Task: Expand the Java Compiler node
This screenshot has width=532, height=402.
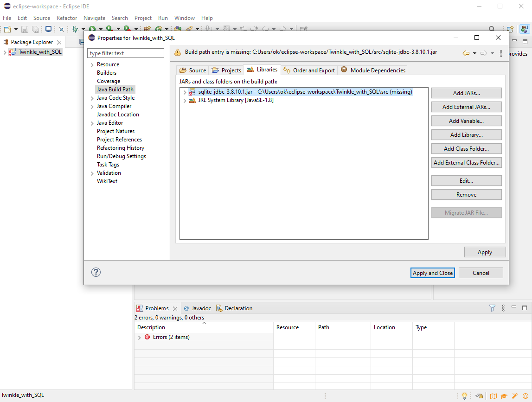Action: coord(92,107)
